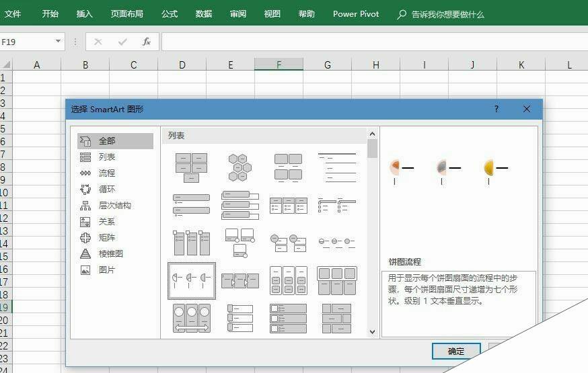Click the fx insert function icon
Screen dimensions: 588x373
[x=146, y=42]
